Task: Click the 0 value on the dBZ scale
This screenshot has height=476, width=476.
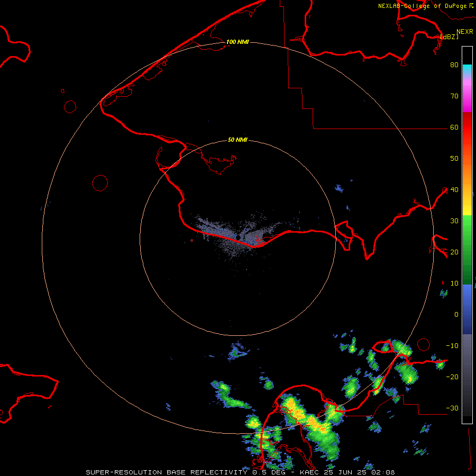Action: pyautogui.click(x=456, y=315)
